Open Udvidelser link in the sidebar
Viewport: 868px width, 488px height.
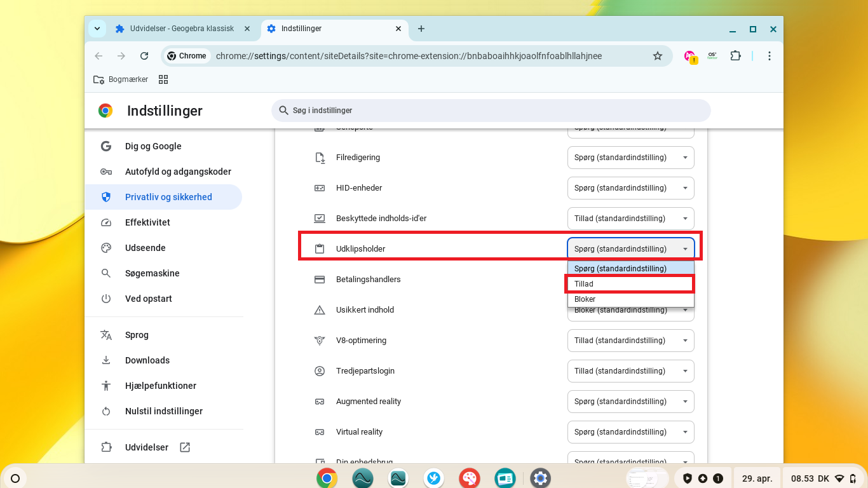(x=147, y=447)
